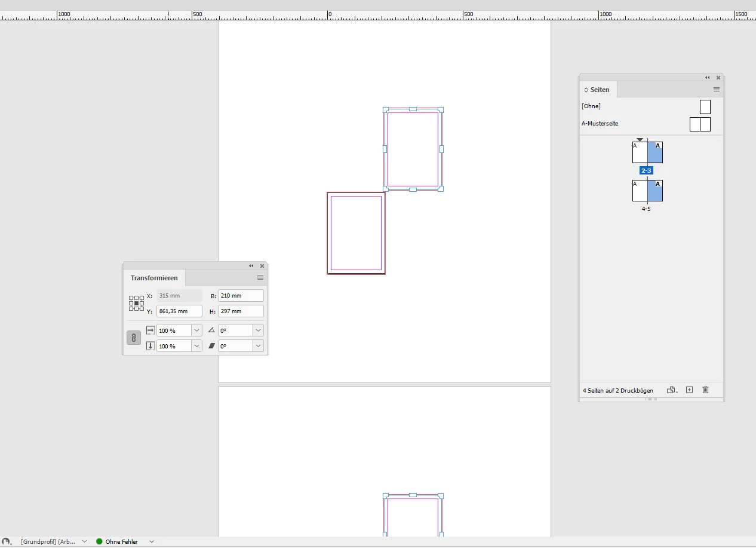This screenshot has width=756, height=548.
Task: Select the Seiten tab
Action: pos(598,90)
